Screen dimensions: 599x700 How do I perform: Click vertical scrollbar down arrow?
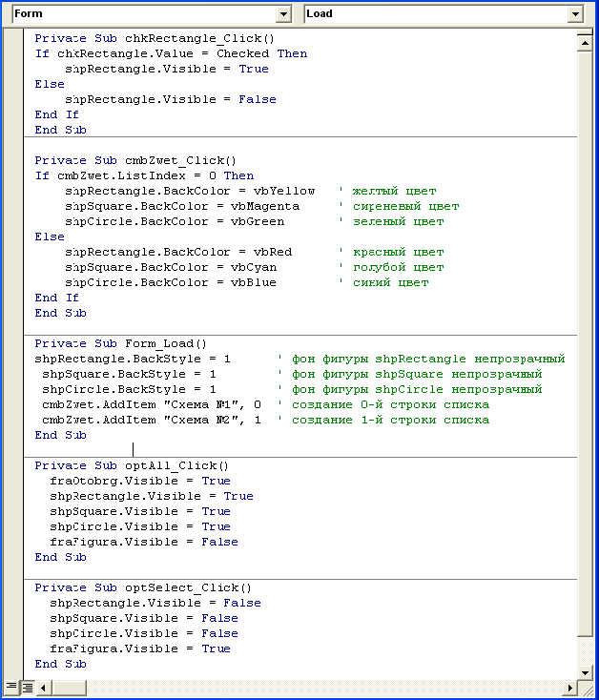pos(585,672)
